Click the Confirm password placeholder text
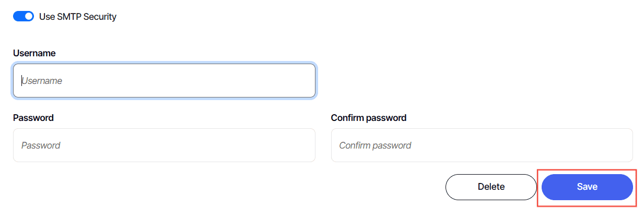644x208 pixels. (375, 145)
